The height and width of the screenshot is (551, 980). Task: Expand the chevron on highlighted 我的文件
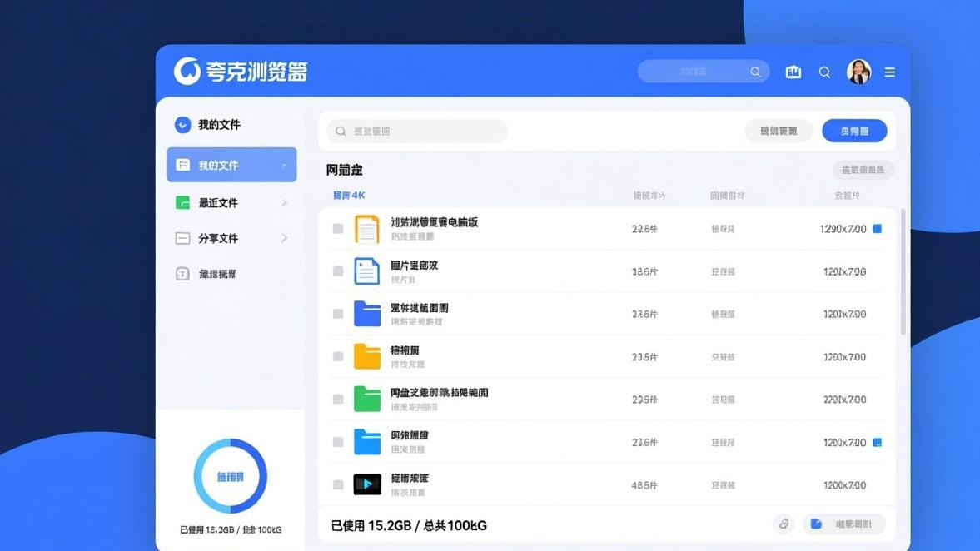[x=285, y=165]
